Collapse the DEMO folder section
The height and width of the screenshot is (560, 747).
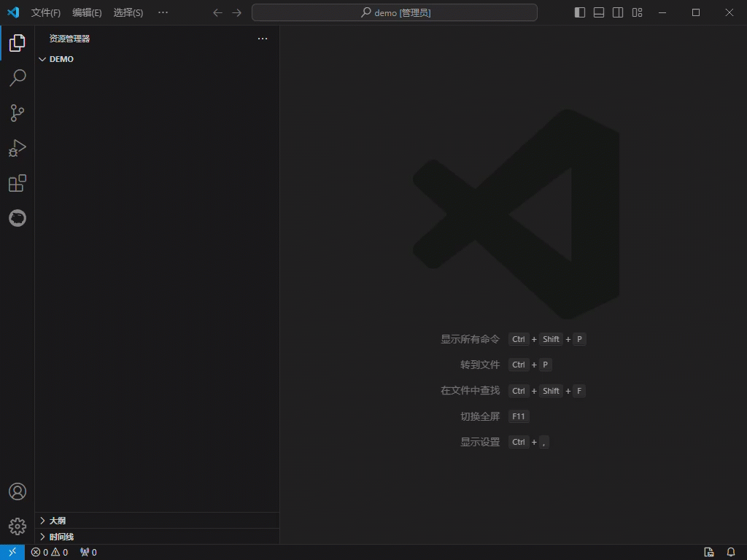point(158,59)
